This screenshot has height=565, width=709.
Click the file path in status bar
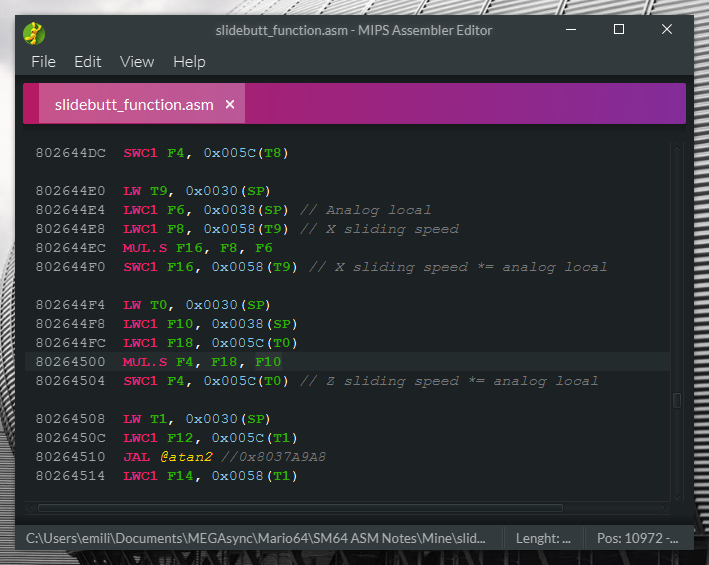click(255, 538)
